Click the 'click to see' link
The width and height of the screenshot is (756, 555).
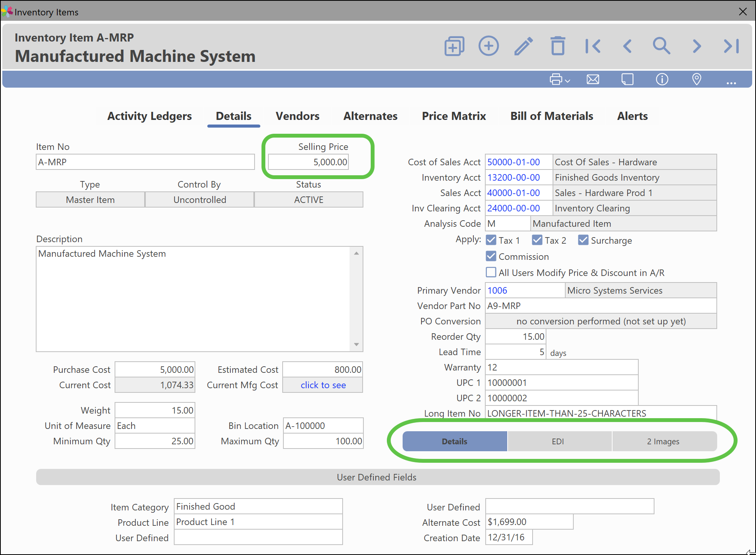pyautogui.click(x=323, y=385)
